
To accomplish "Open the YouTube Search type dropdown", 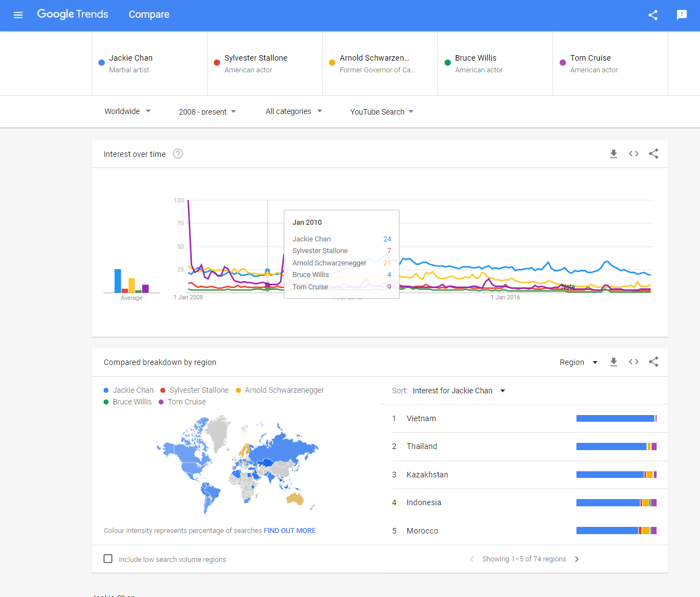I will coord(382,112).
